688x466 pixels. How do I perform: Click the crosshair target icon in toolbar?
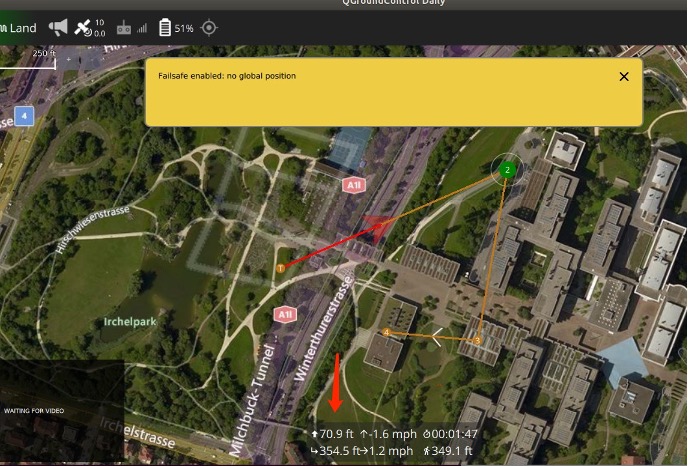coord(209,28)
